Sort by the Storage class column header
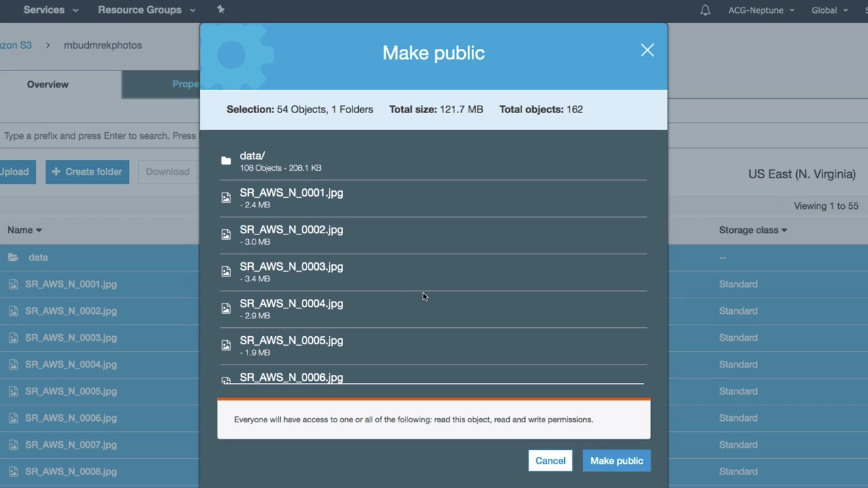 (753, 230)
